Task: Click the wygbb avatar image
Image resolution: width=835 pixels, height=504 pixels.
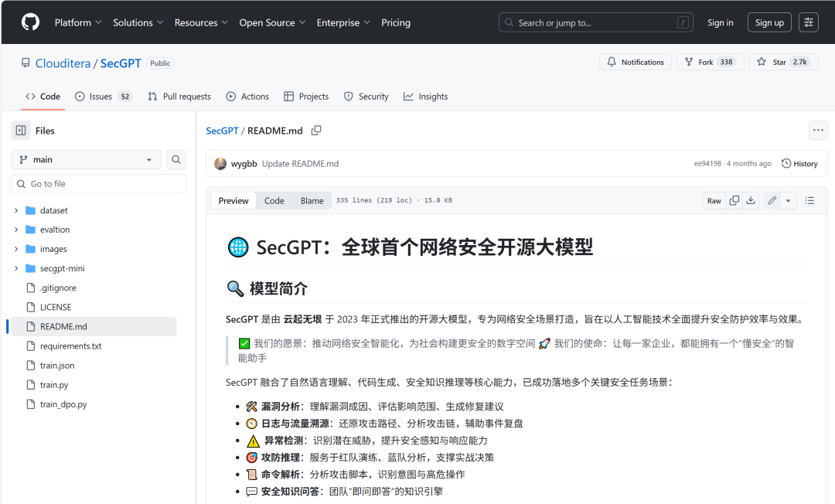Action: click(220, 164)
